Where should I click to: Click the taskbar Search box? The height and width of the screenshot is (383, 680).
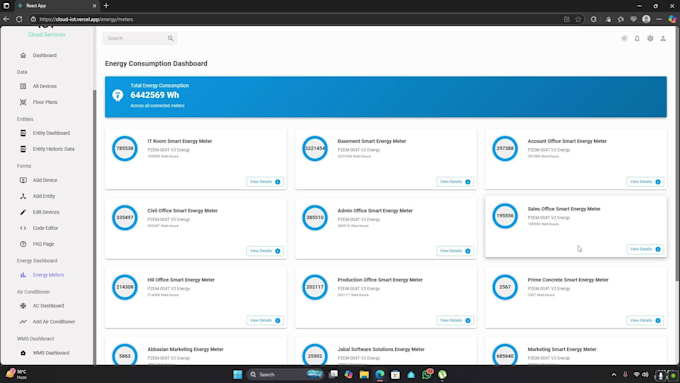pos(285,374)
